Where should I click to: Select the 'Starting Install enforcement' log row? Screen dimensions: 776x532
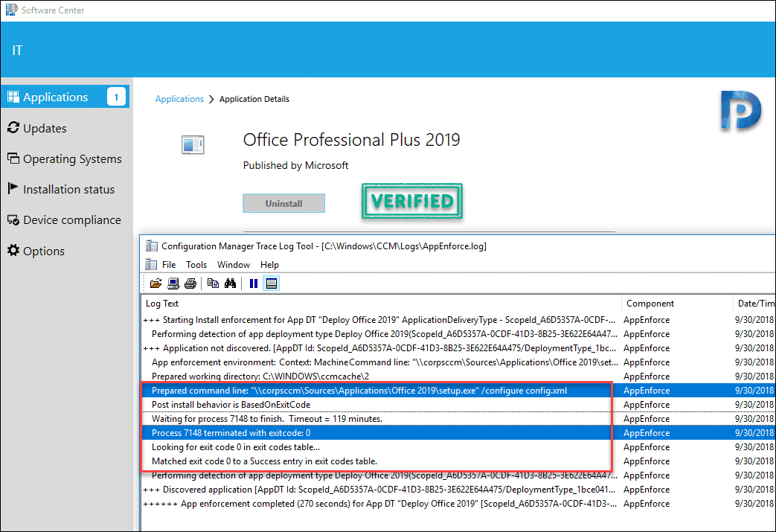[458, 320]
